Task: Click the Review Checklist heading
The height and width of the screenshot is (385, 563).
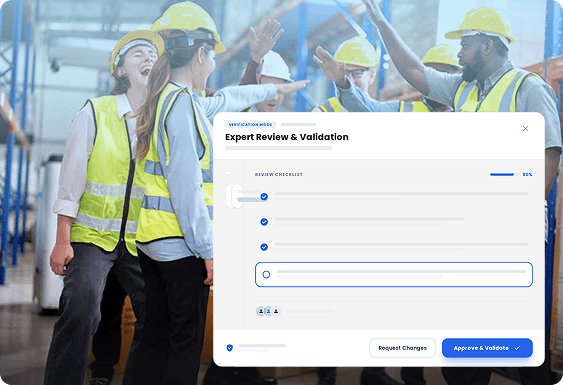Action: point(279,175)
